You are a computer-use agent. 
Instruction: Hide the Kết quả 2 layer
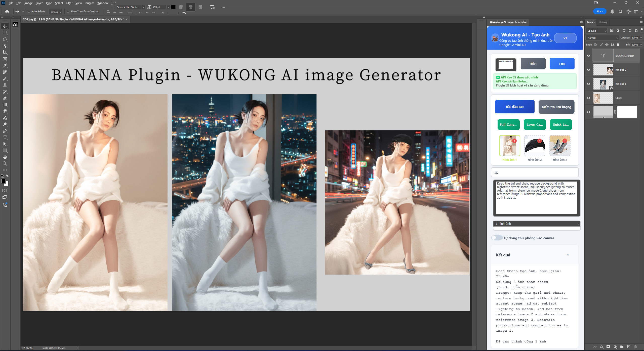pos(588,70)
